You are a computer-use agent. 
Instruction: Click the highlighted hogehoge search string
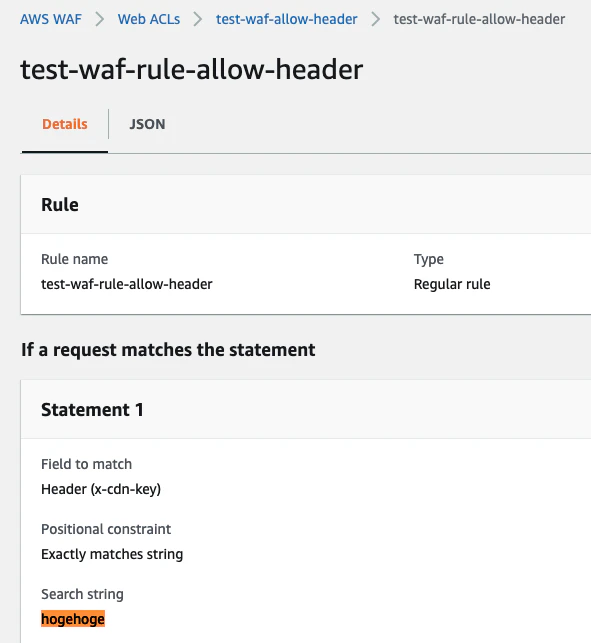click(73, 619)
